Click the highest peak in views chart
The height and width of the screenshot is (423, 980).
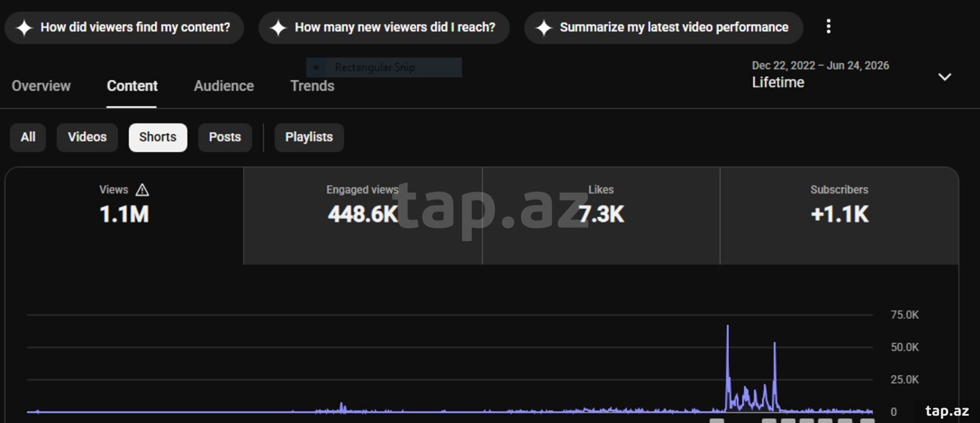tap(728, 326)
